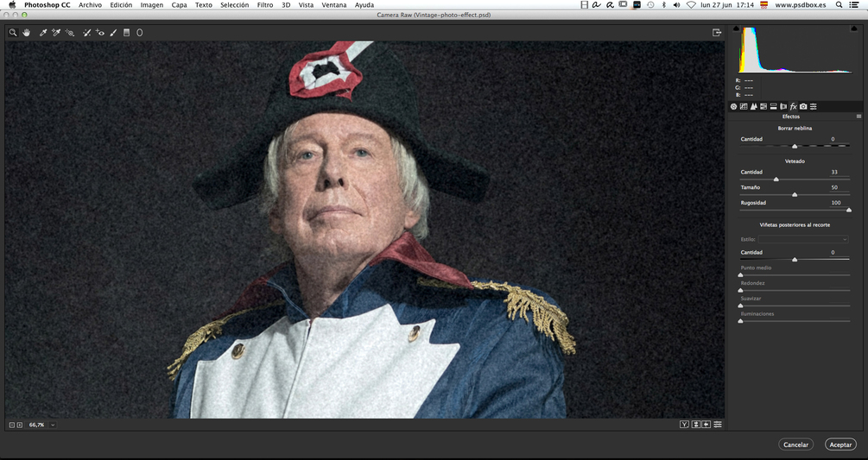Open the HSL / Grayscale panel tab
The width and height of the screenshot is (868, 460).
tap(763, 106)
